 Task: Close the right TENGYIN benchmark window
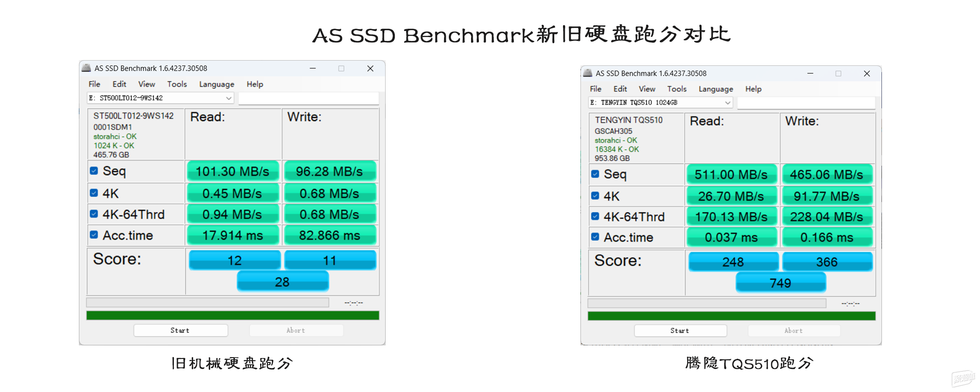coord(867,74)
